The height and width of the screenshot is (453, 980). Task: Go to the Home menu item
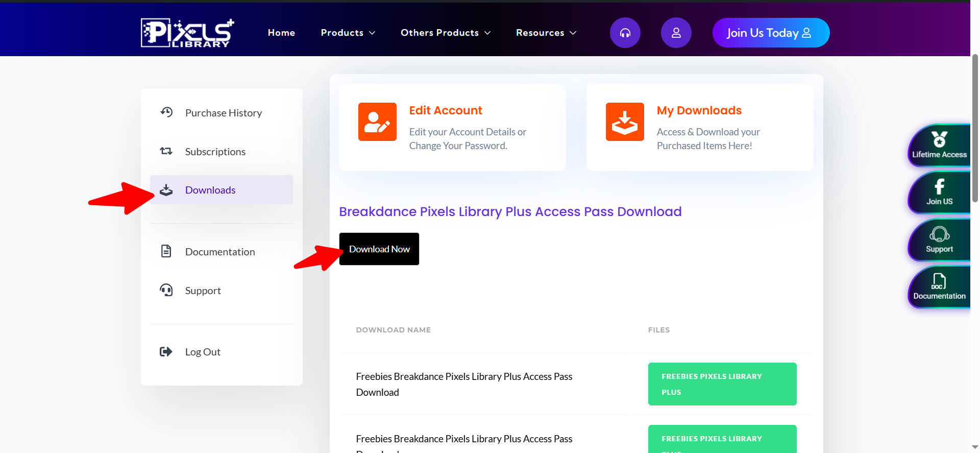281,33
